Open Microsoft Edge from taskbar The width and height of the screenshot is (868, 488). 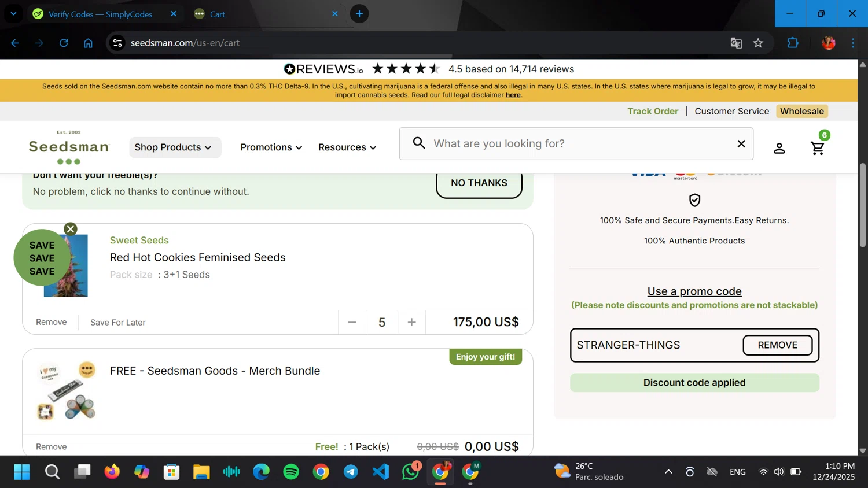(261, 472)
